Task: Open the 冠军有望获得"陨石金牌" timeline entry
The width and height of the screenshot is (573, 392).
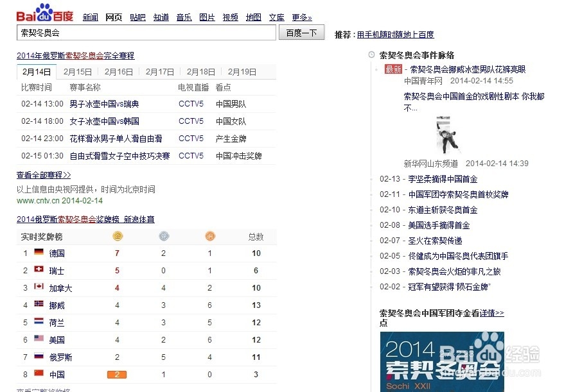Action: click(x=449, y=287)
